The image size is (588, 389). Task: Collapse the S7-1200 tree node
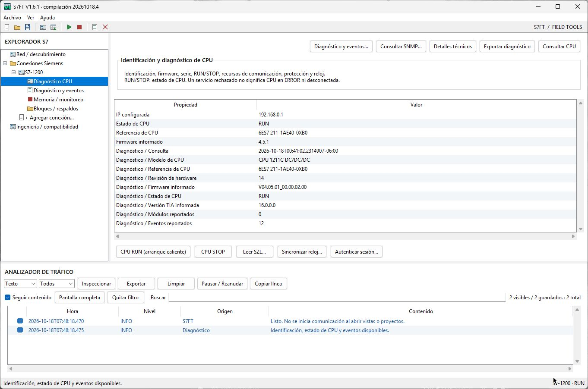click(x=13, y=72)
